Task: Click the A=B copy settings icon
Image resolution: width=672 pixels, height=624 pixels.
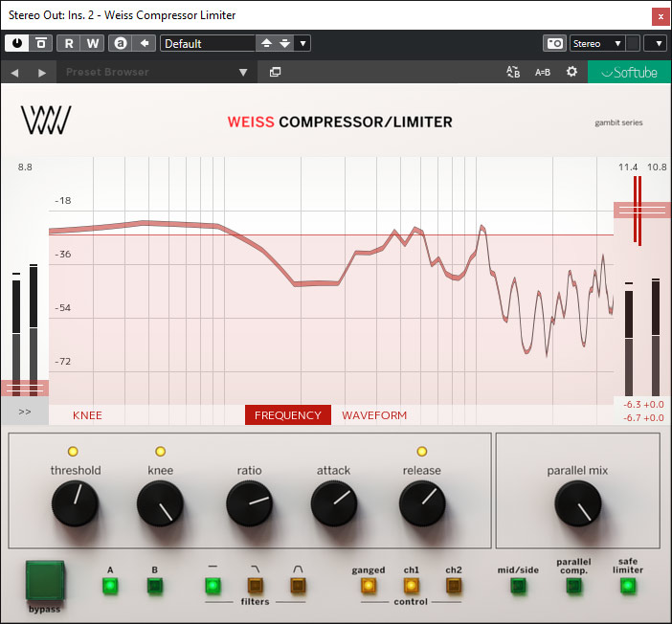Action: point(542,72)
